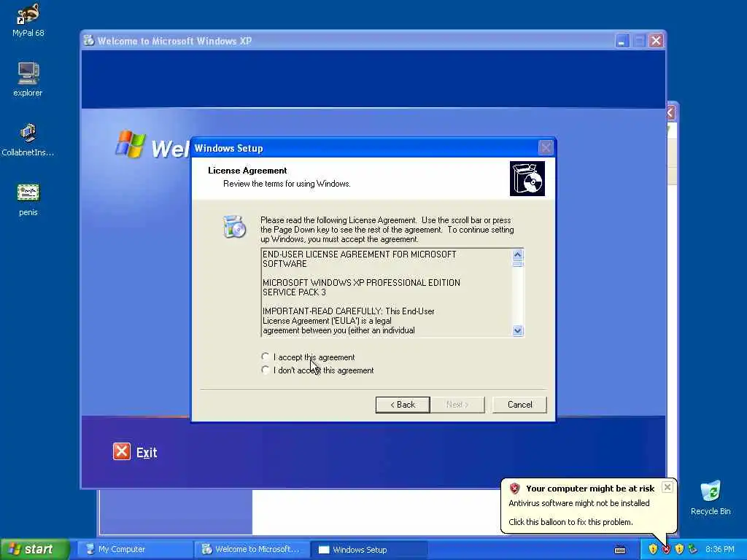Screen dimensions: 747x560
Task: Close the Welcome to Microsoft Windows XP window
Action: 656,41
